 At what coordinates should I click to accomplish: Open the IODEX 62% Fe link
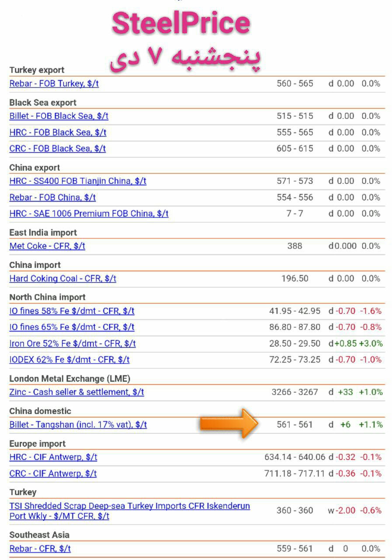pos(69,360)
